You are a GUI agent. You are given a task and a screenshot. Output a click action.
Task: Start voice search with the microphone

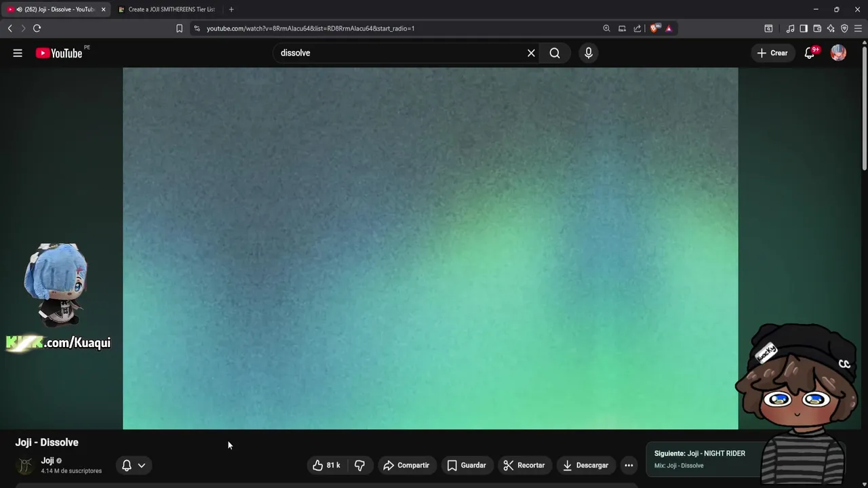[x=589, y=53]
